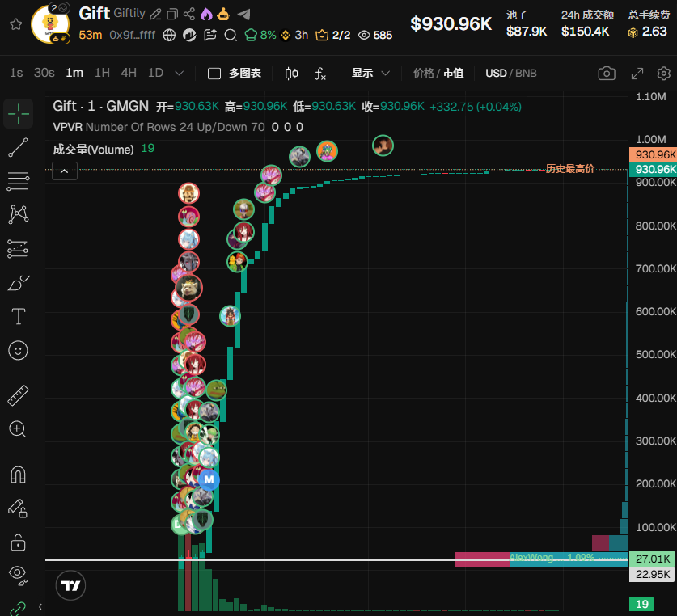Open the Telegram paper plane link
Screen dimensions: 677x616
pos(244,15)
